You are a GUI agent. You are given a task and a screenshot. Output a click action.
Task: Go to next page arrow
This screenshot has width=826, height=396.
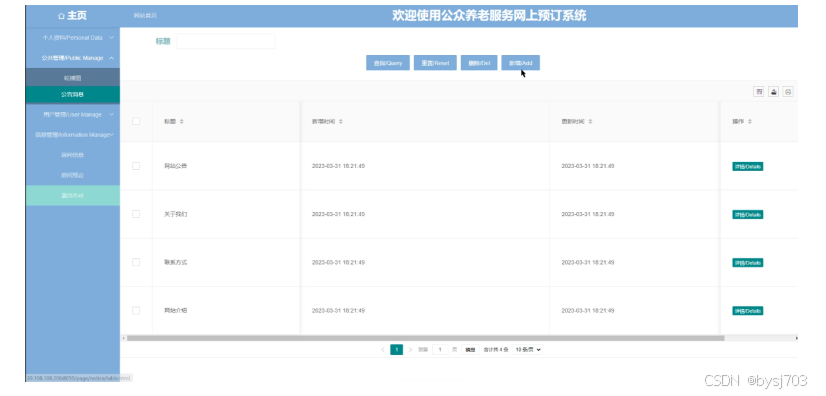[x=410, y=350]
